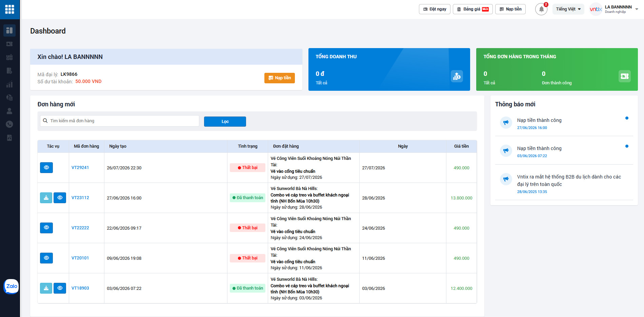Open the Bảng giá price list
This screenshot has height=317, width=644.
[473, 9]
